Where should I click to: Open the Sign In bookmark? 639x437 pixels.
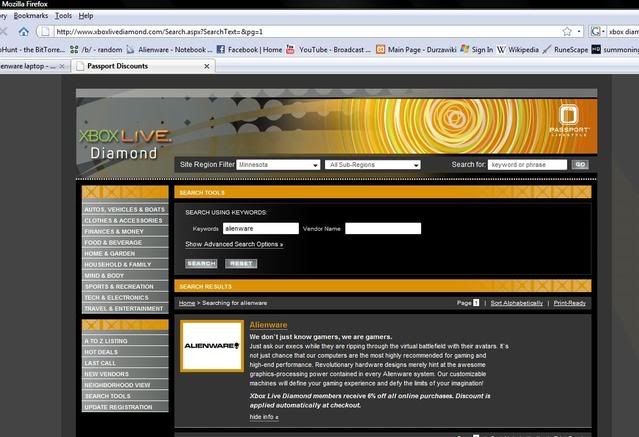(x=476, y=50)
